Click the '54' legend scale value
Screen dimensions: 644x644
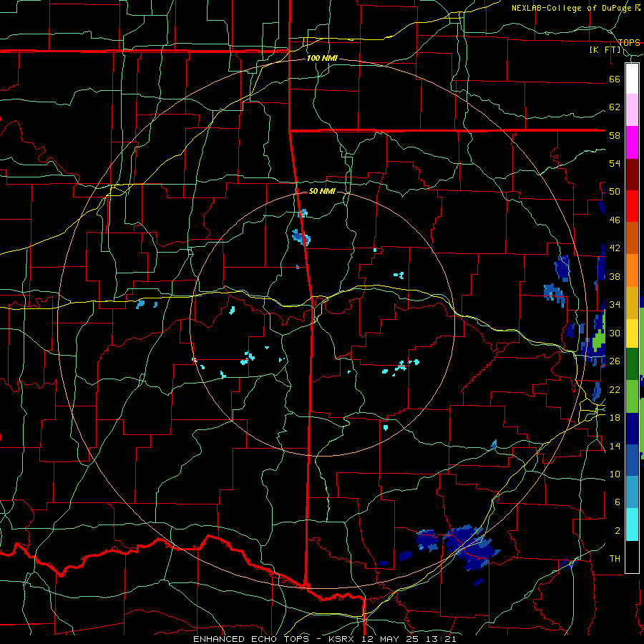click(x=615, y=163)
